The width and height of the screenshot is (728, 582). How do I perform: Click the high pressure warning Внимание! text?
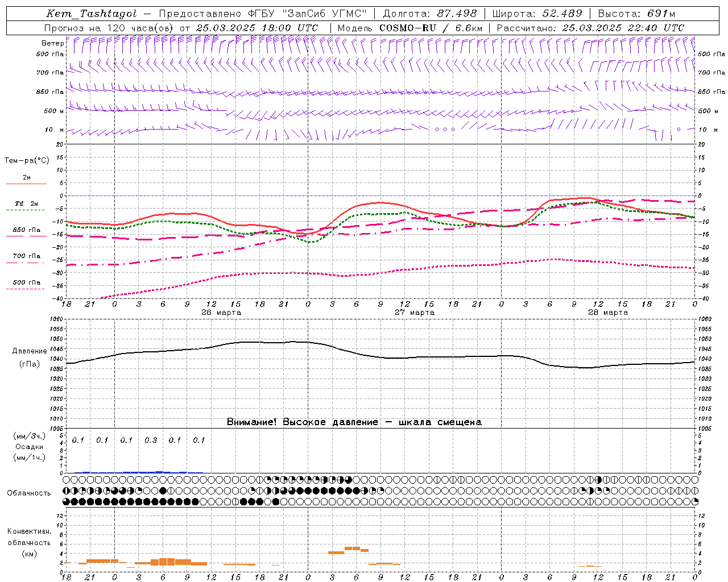coord(354,422)
